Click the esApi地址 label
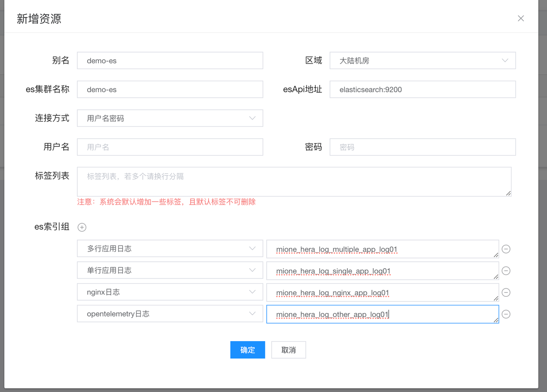Image resolution: width=547 pixels, height=392 pixels. 303,90
